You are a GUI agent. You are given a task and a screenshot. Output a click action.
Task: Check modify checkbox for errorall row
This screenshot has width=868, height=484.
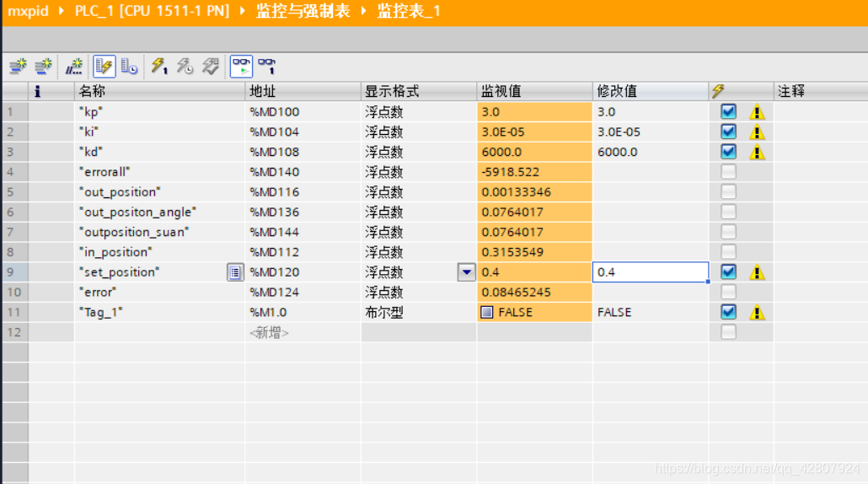[x=728, y=172]
